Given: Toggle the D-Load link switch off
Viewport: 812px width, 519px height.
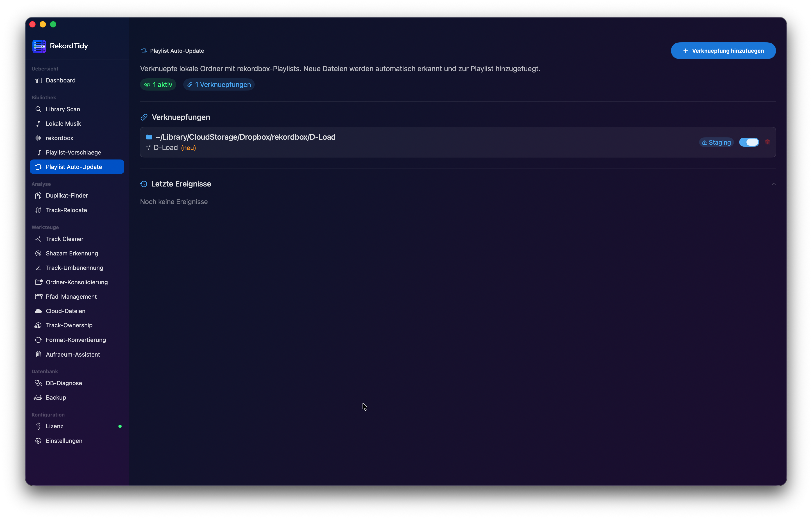Looking at the screenshot, I should tap(749, 142).
